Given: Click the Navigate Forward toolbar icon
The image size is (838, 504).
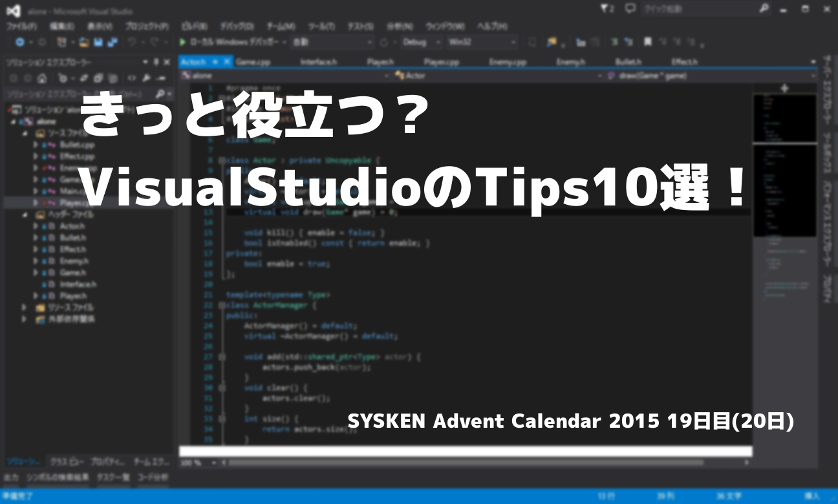Looking at the screenshot, I should pyautogui.click(x=41, y=42).
